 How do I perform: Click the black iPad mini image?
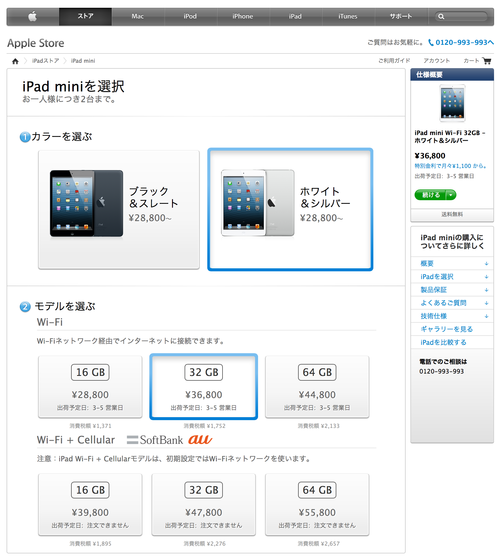[87, 204]
